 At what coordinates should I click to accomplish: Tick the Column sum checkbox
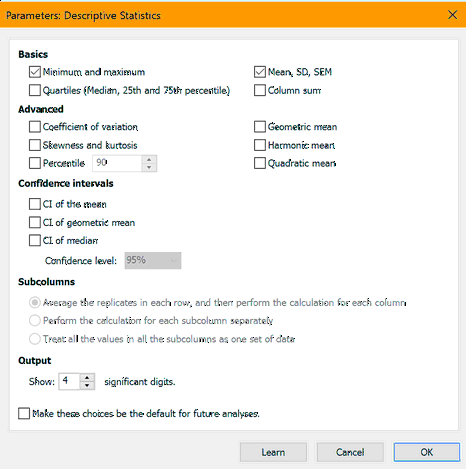[260, 90]
